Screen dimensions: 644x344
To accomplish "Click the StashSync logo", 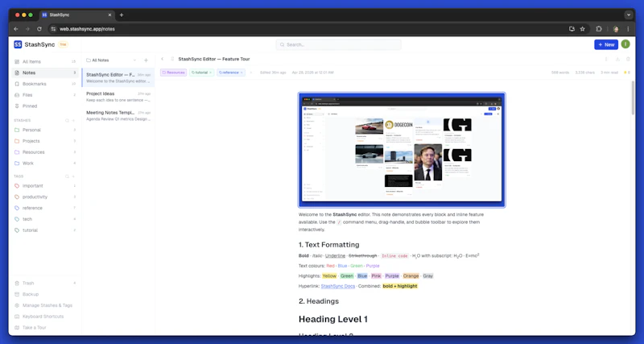I will pos(34,44).
